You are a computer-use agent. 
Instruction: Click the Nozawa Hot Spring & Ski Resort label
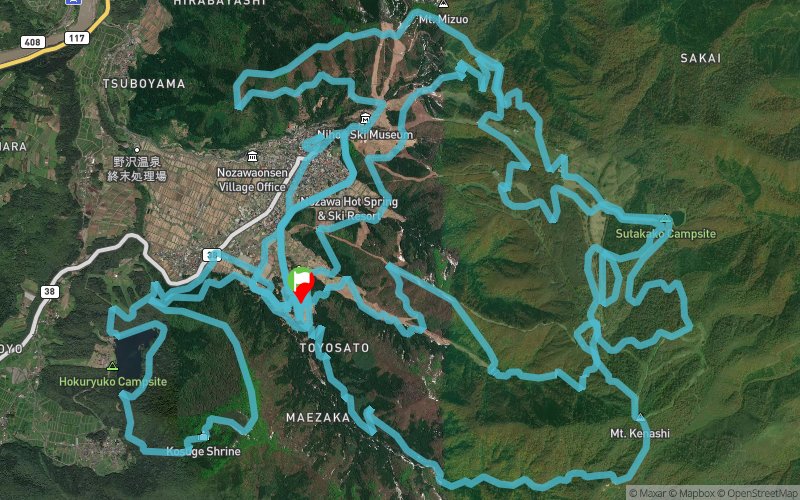coord(349,209)
